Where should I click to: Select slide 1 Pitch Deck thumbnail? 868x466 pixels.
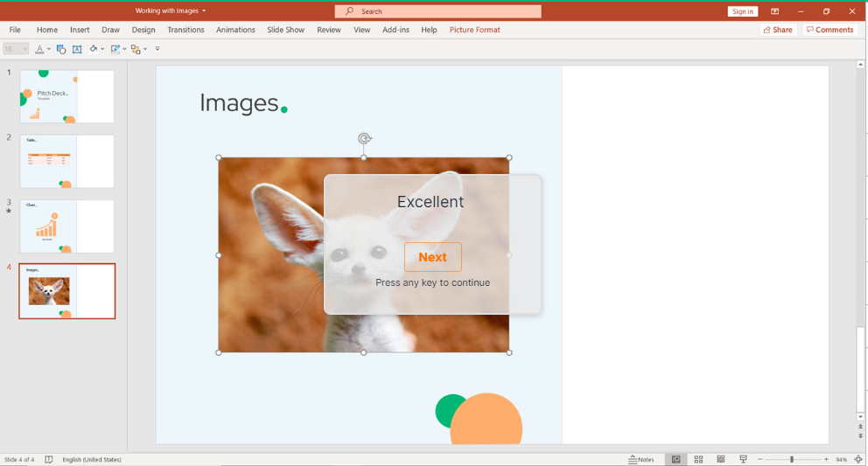pyautogui.click(x=67, y=96)
